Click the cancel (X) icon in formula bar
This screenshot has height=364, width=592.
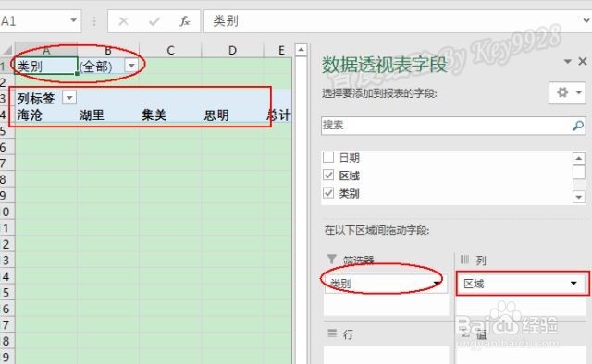[x=123, y=21]
